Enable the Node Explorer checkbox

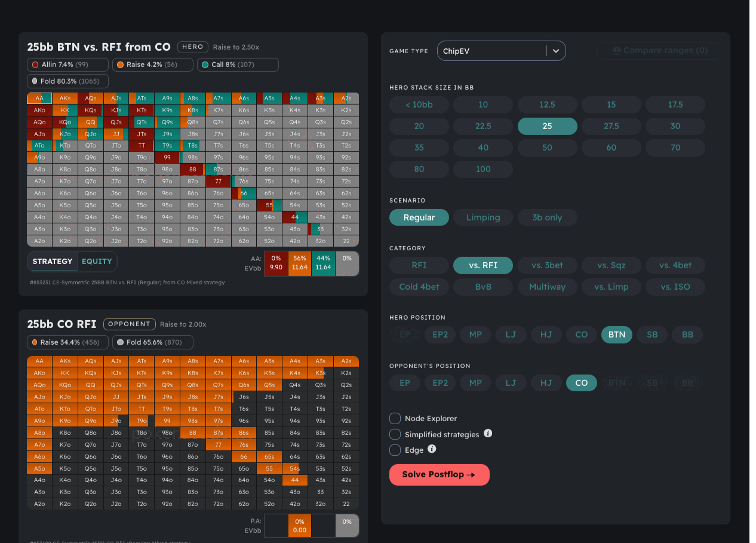pyautogui.click(x=394, y=418)
